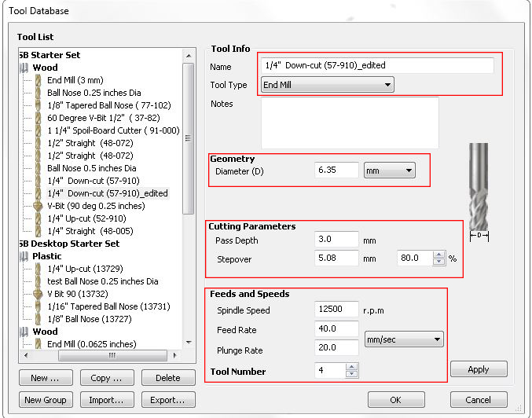Click the icon beside 1/4" Up-cut (52-910)
The image size is (532, 418).
point(39,218)
